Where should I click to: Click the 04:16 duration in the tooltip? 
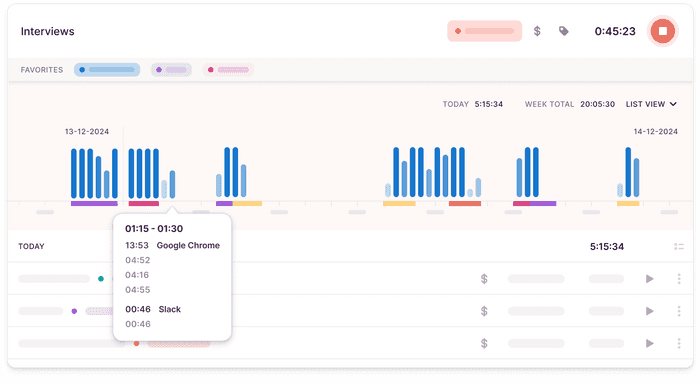137,275
